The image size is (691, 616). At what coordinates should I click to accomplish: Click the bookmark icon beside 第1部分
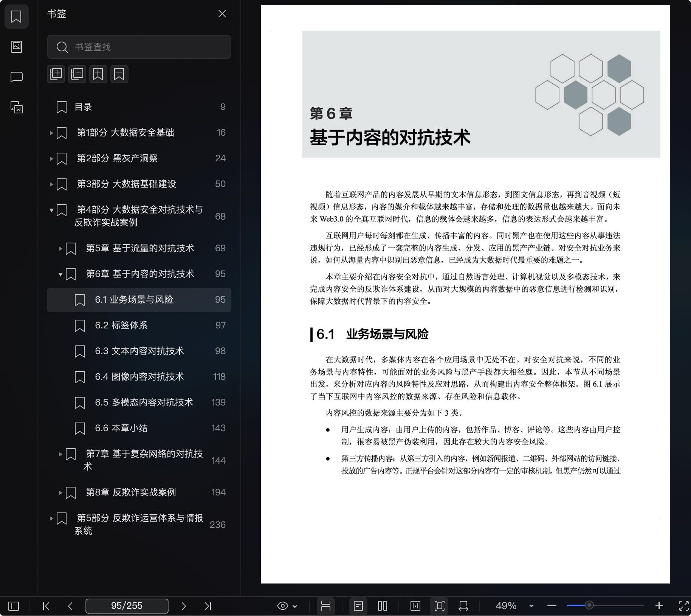pyautogui.click(x=62, y=133)
